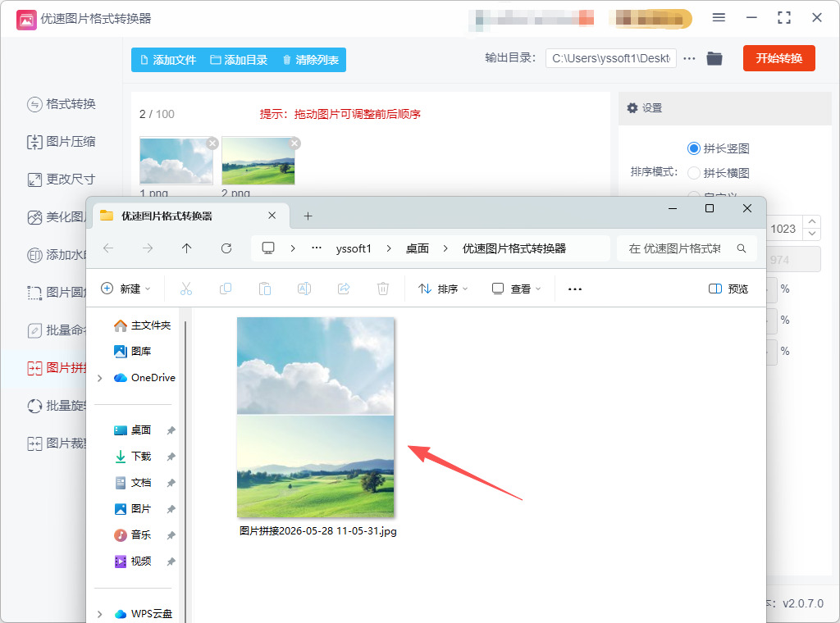
Task: Click the 批量旋转 sidebar icon
Action: coord(34,407)
